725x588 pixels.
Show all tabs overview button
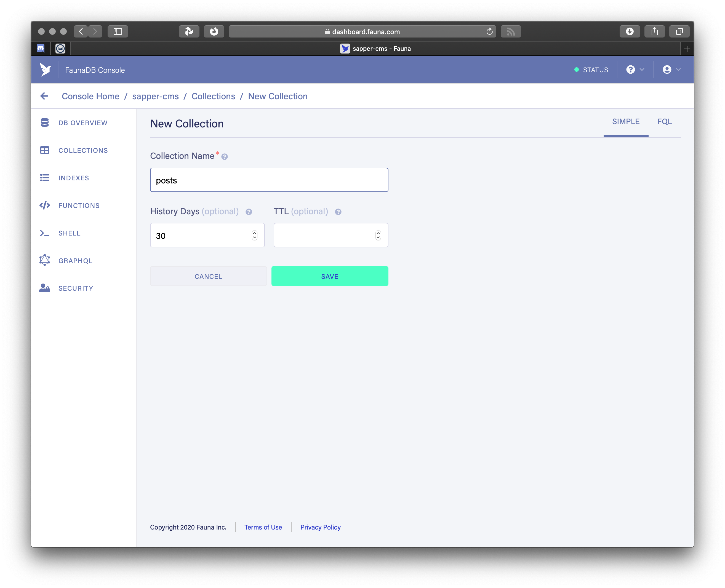tap(679, 31)
